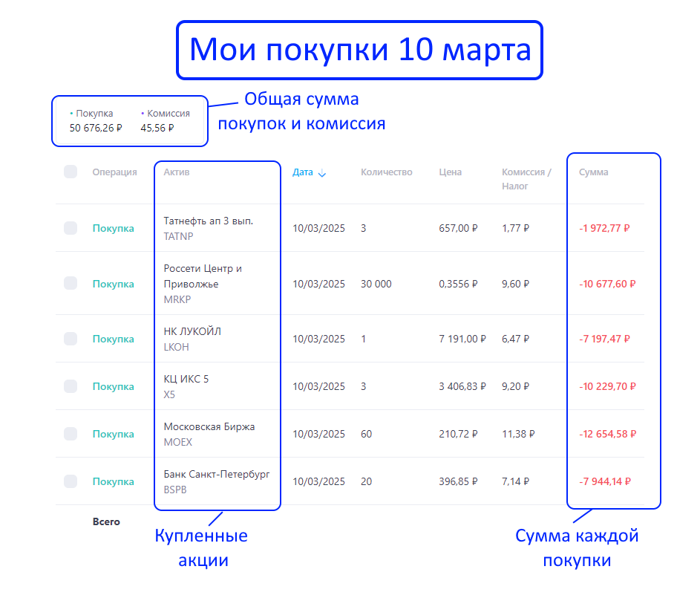Click the ticker BSPB
700x595 pixels.
[175, 490]
